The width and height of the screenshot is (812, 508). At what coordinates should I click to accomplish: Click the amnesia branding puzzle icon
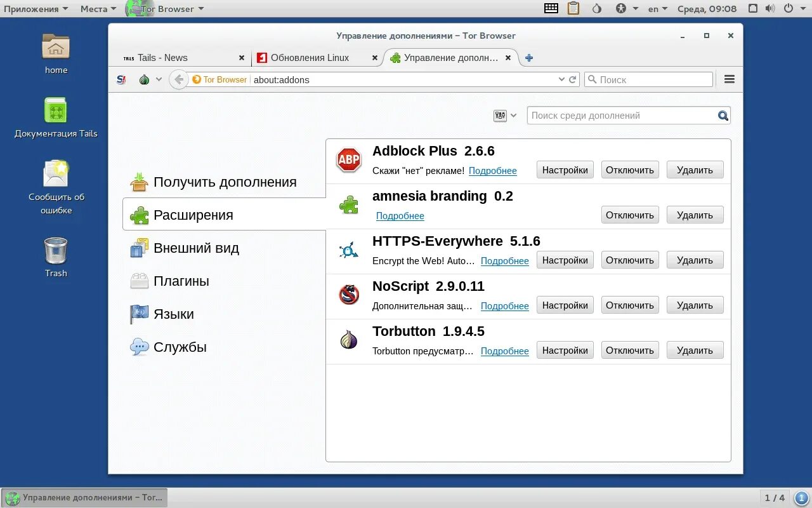coord(349,204)
